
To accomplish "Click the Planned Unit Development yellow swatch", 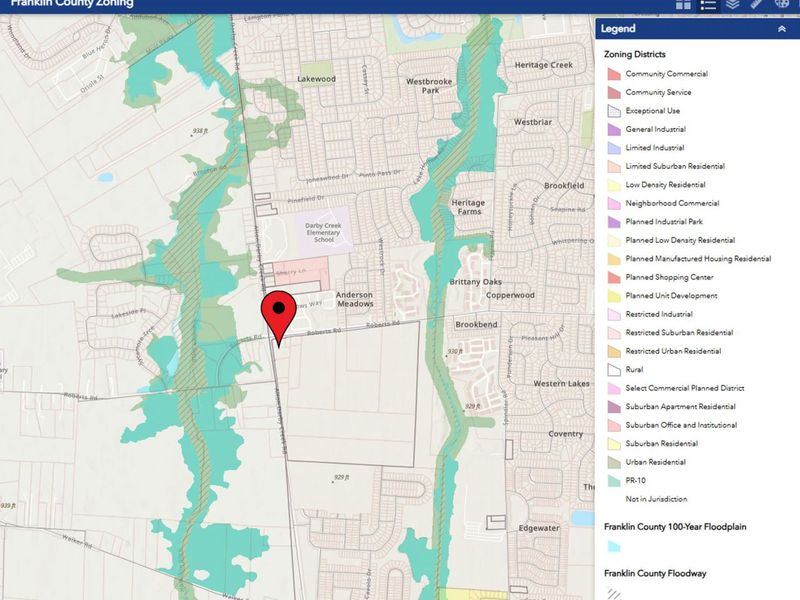I will [x=613, y=296].
